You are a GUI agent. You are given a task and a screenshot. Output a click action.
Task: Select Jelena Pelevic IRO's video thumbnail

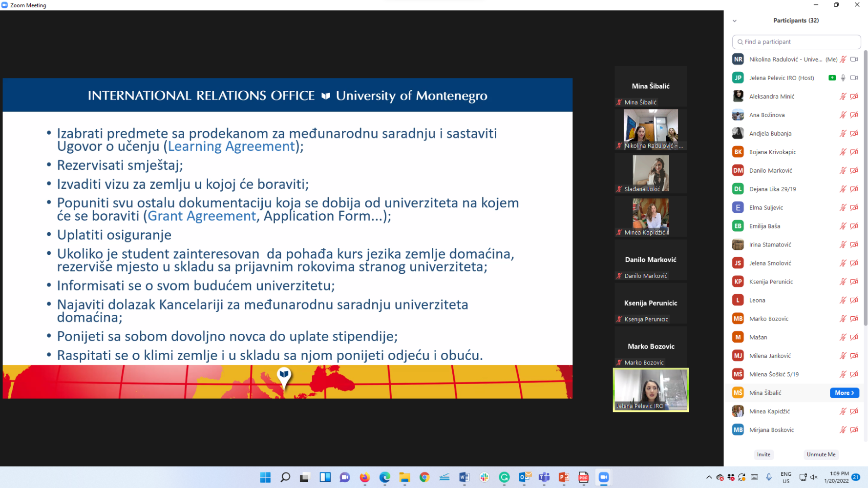(651, 390)
